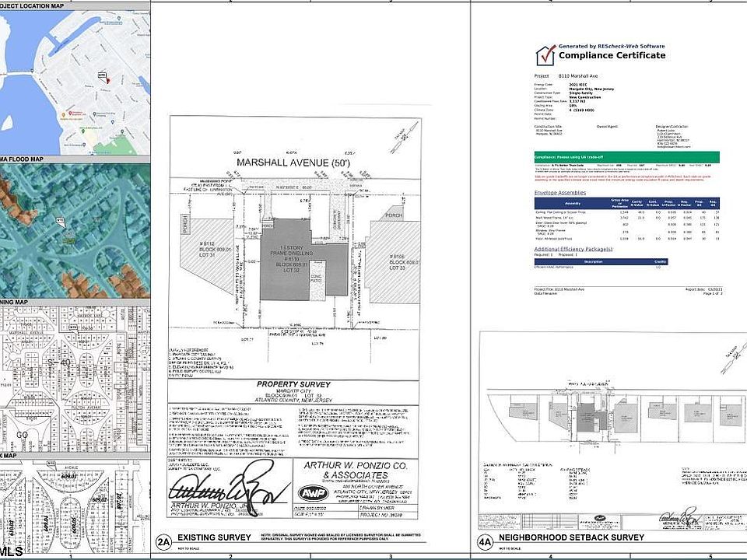The image size is (747, 560).
Task: Click the site marker on flood map
Action: (59, 221)
